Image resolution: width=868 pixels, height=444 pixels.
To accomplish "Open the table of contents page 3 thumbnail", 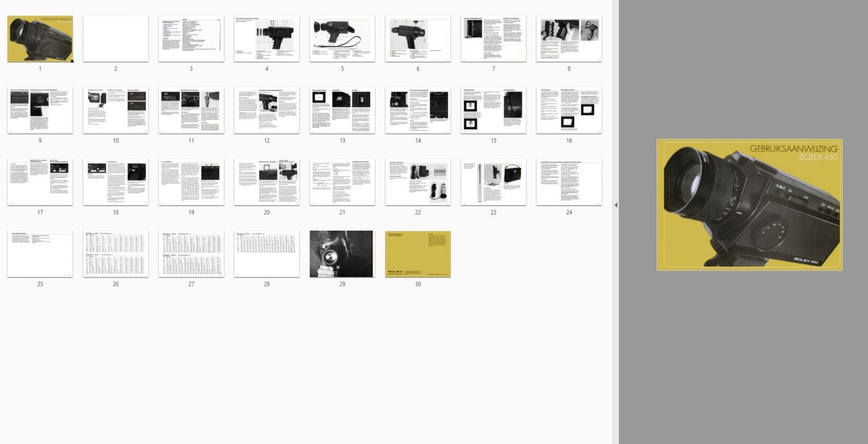I will coord(191,39).
